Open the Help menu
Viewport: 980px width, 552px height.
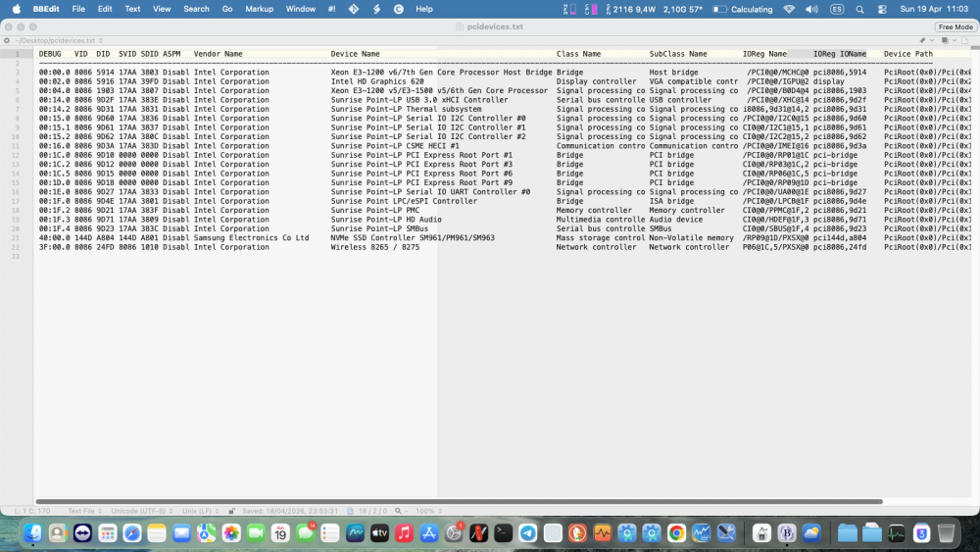[x=424, y=9]
